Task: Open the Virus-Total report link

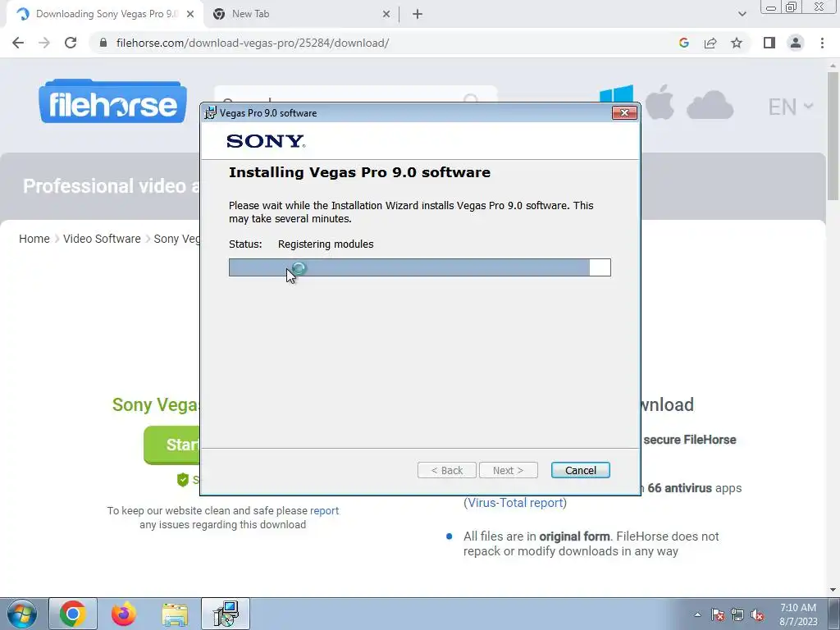Action: [x=515, y=503]
